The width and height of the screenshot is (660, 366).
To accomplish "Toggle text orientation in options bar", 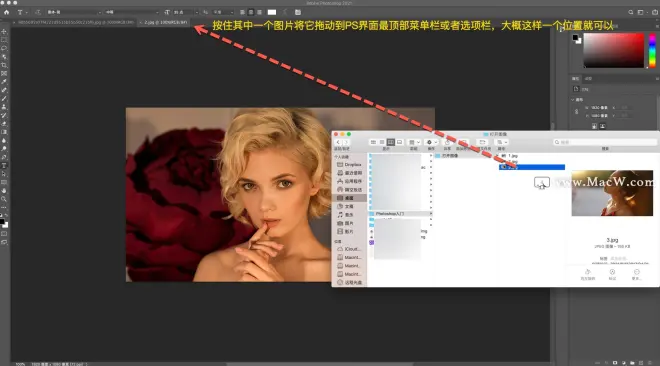I will tap(37, 12).
